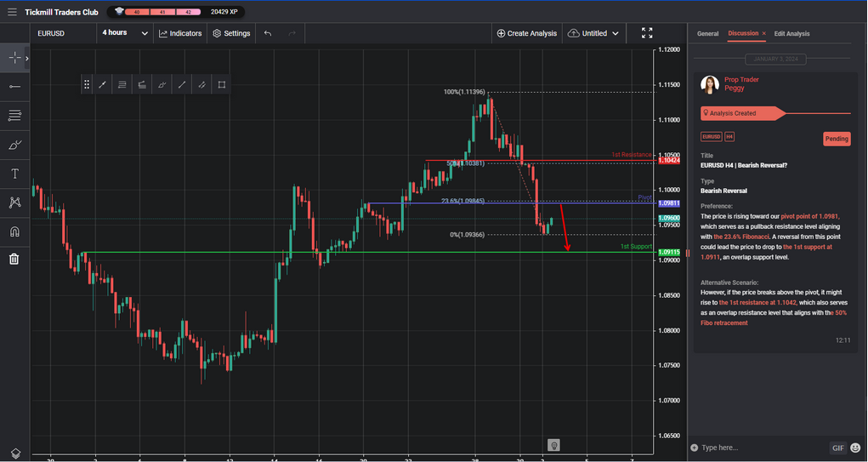Focus the Type here message field
868x462 pixels.
pos(764,448)
